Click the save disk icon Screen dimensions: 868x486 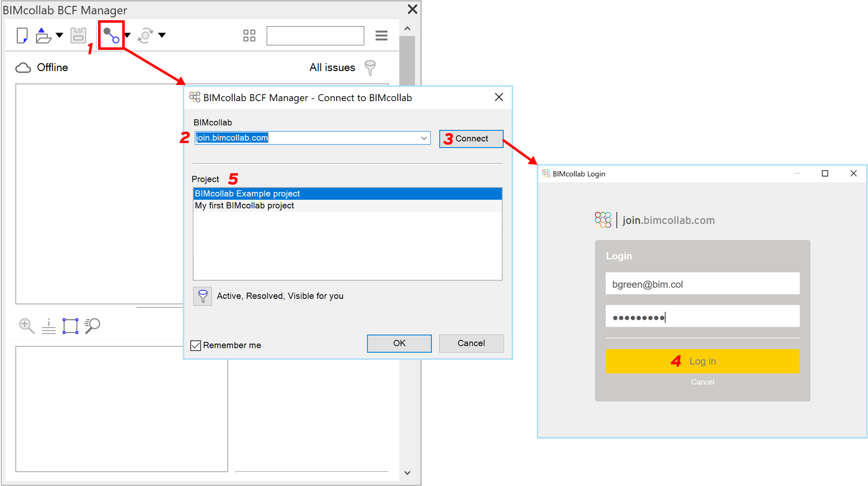78,36
